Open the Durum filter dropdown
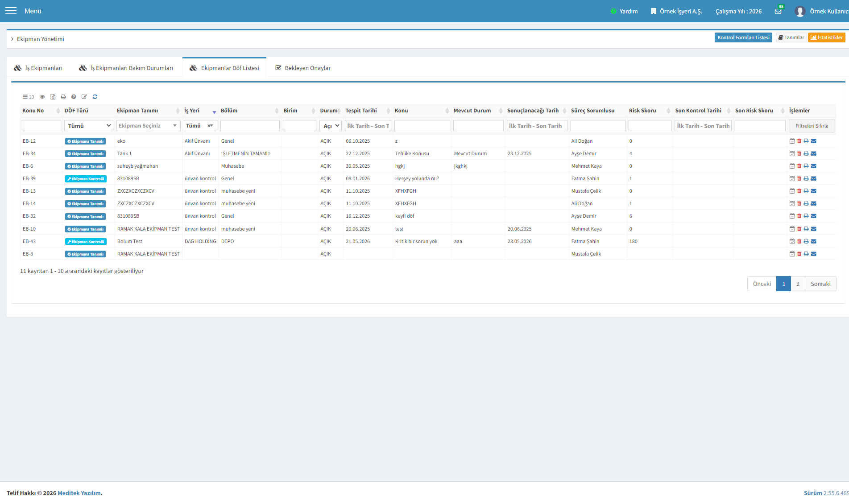This screenshot has height=504, width=849. point(331,126)
